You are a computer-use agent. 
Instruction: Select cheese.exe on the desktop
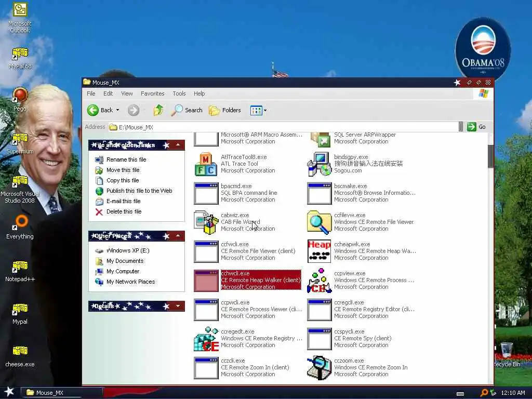point(20,356)
